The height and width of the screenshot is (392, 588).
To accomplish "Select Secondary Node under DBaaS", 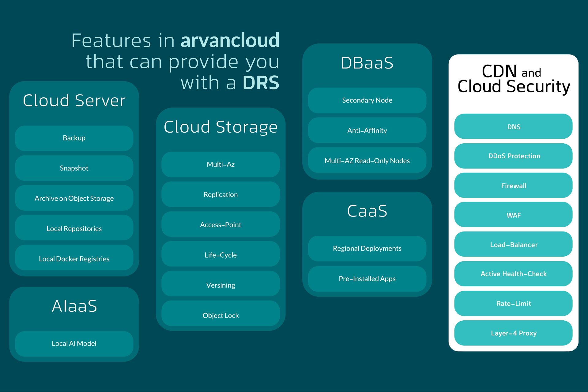I will 367,100.
